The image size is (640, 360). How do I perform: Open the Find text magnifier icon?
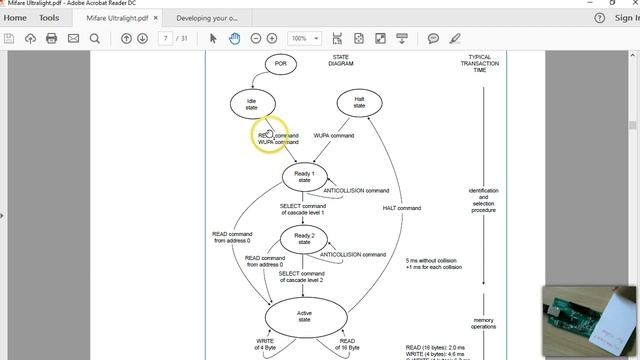(x=95, y=39)
